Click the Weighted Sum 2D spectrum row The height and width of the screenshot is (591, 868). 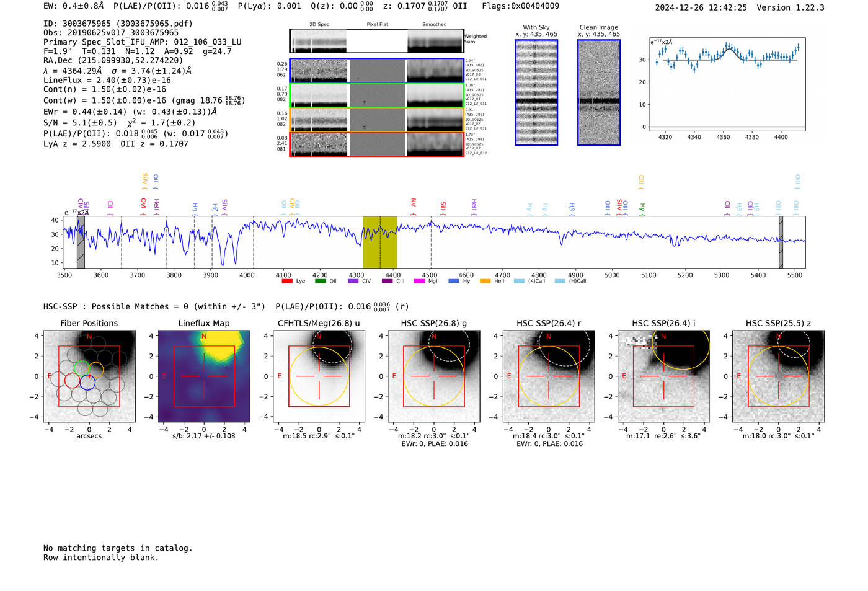376,41
